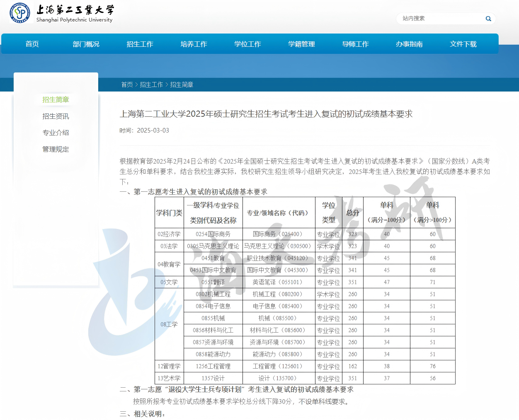Screen dimensions: 519x420
Task: Select 培养工作 from the navigation bar
Action: [194, 44]
